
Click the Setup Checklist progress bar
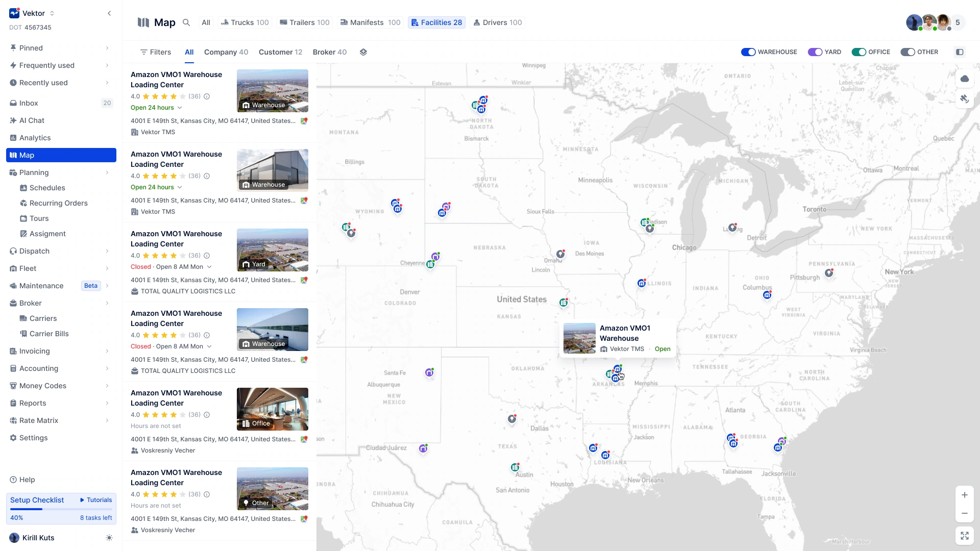[x=61, y=509]
